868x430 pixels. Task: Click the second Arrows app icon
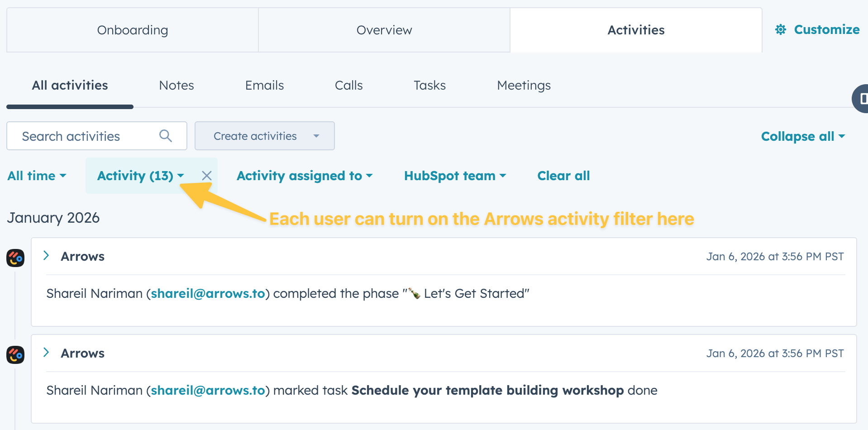pyautogui.click(x=15, y=355)
